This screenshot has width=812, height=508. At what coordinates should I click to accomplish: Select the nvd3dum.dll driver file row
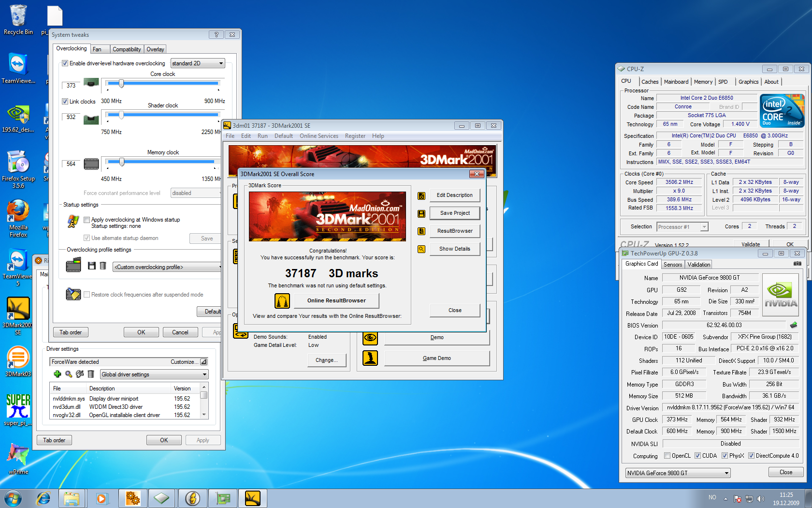point(124,407)
